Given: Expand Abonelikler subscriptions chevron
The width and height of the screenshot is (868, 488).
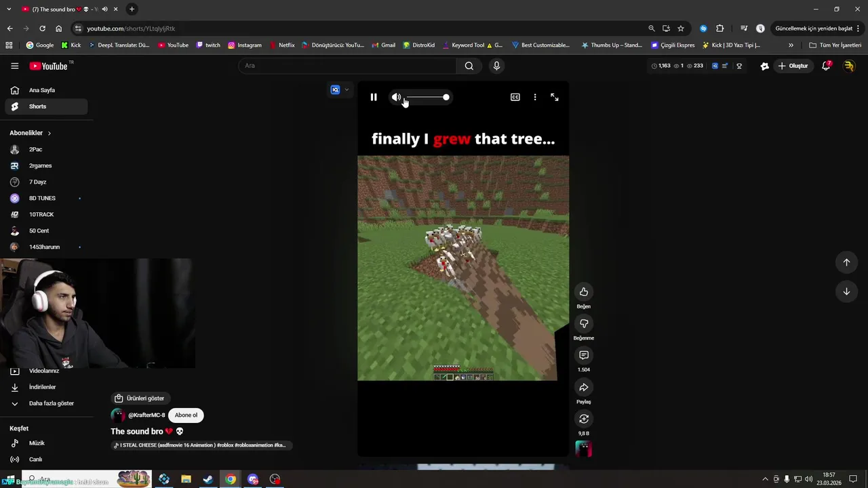Looking at the screenshot, I should coord(49,133).
